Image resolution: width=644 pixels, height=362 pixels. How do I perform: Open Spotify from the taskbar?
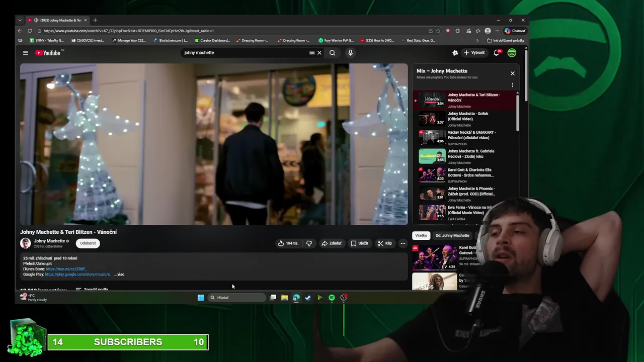(x=332, y=298)
